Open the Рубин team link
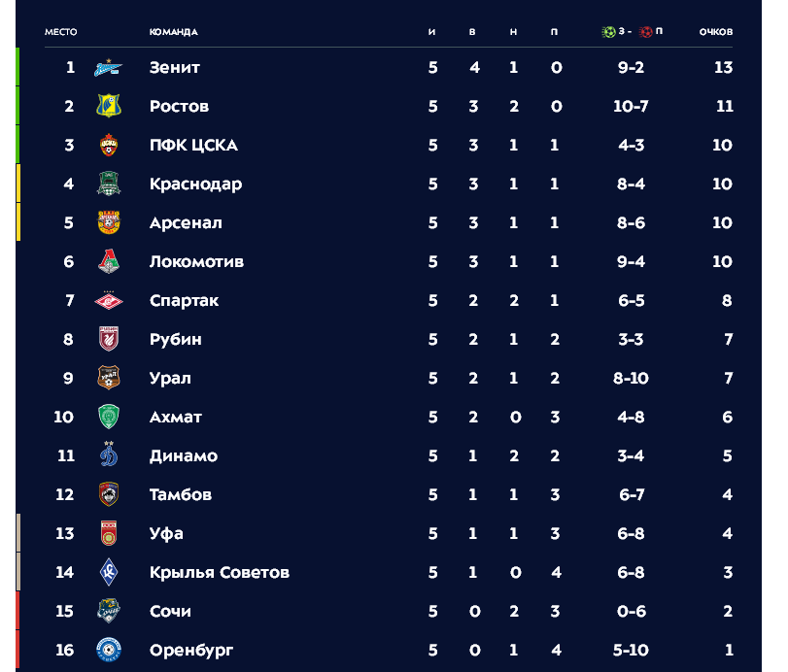The width and height of the screenshot is (788, 672). (176, 340)
